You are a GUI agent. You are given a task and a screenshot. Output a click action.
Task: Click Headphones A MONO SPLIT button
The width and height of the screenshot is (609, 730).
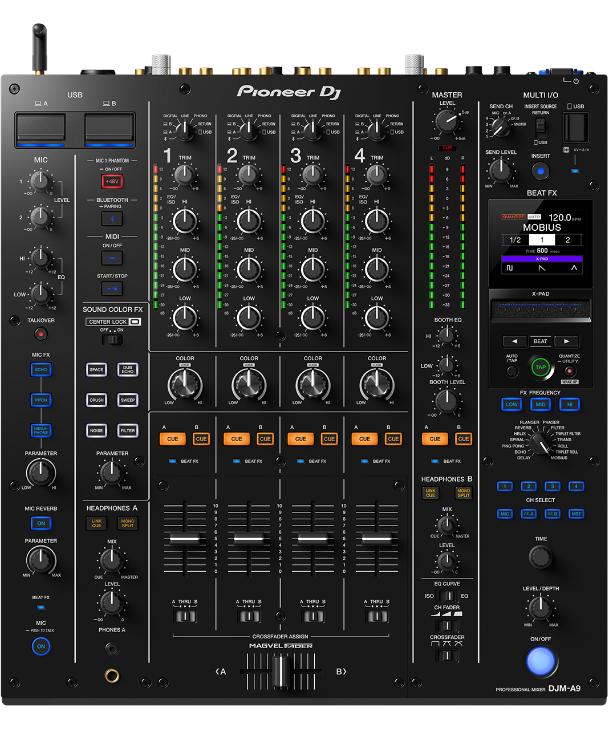pyautogui.click(x=128, y=523)
